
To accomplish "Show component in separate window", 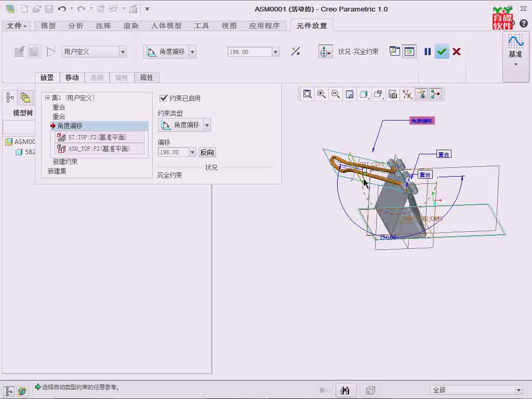I will point(395,51).
